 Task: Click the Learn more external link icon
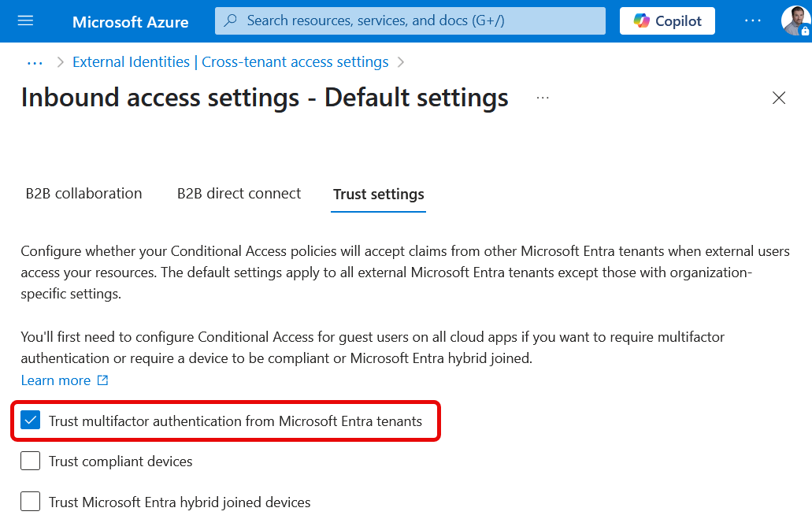(x=102, y=380)
